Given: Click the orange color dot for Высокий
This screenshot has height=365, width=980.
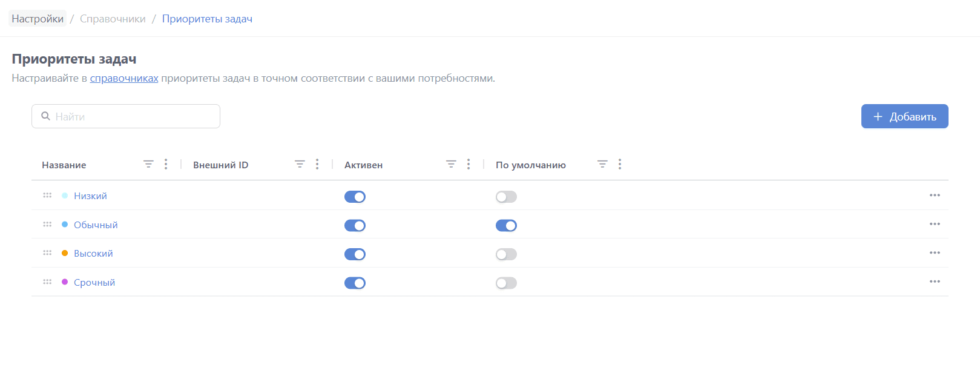Looking at the screenshot, I should point(65,253).
